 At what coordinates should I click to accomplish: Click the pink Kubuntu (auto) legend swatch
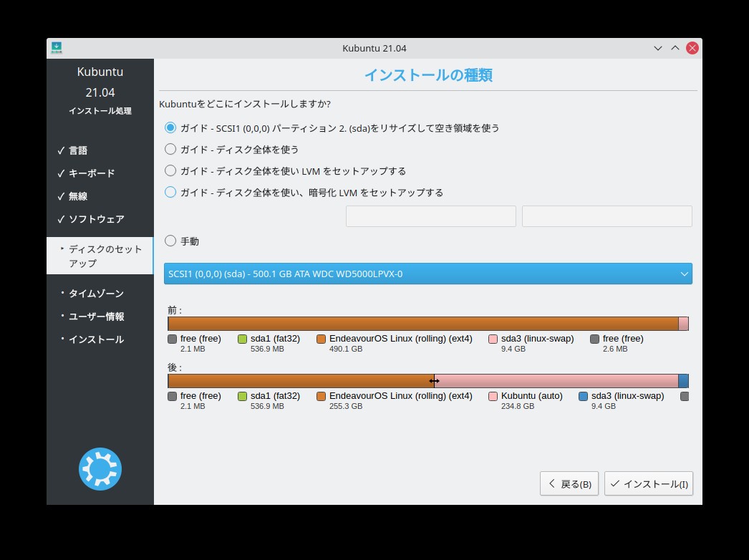coord(493,396)
